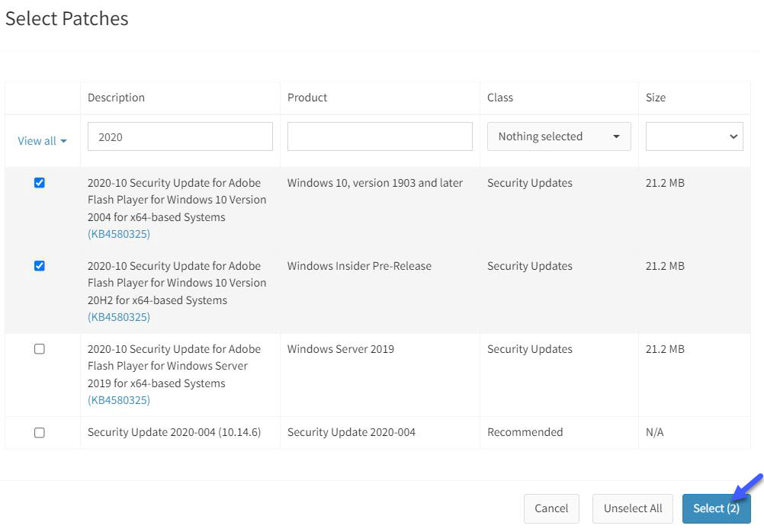
Task: Open the Class "Nothing selected" dropdown
Action: [559, 136]
